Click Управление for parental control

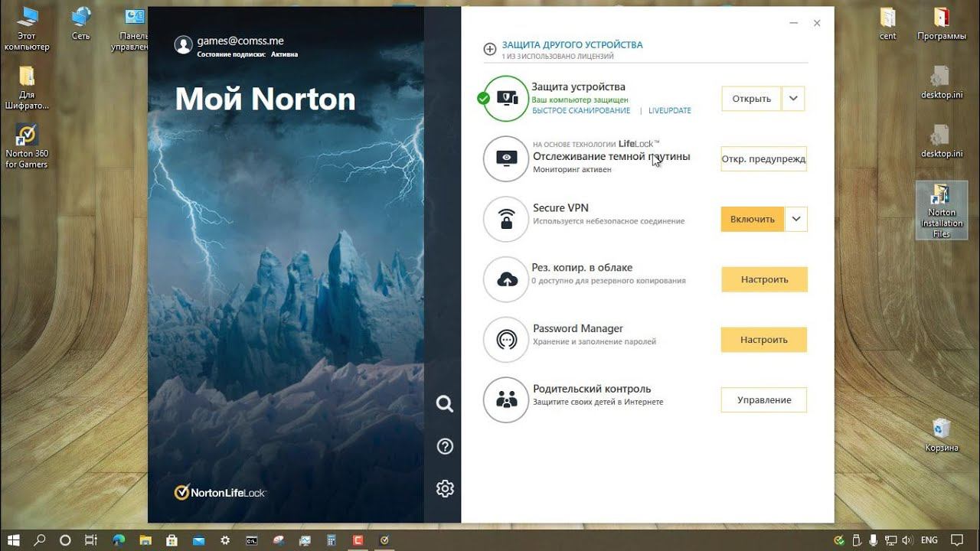(764, 399)
